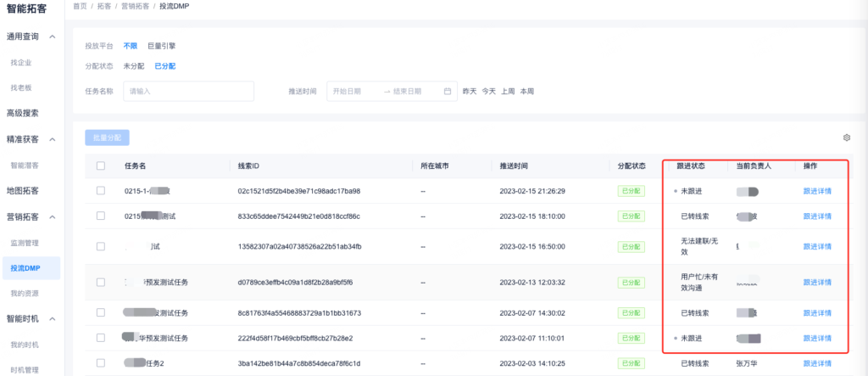Open 跟进详情 for first table row

[x=817, y=191]
